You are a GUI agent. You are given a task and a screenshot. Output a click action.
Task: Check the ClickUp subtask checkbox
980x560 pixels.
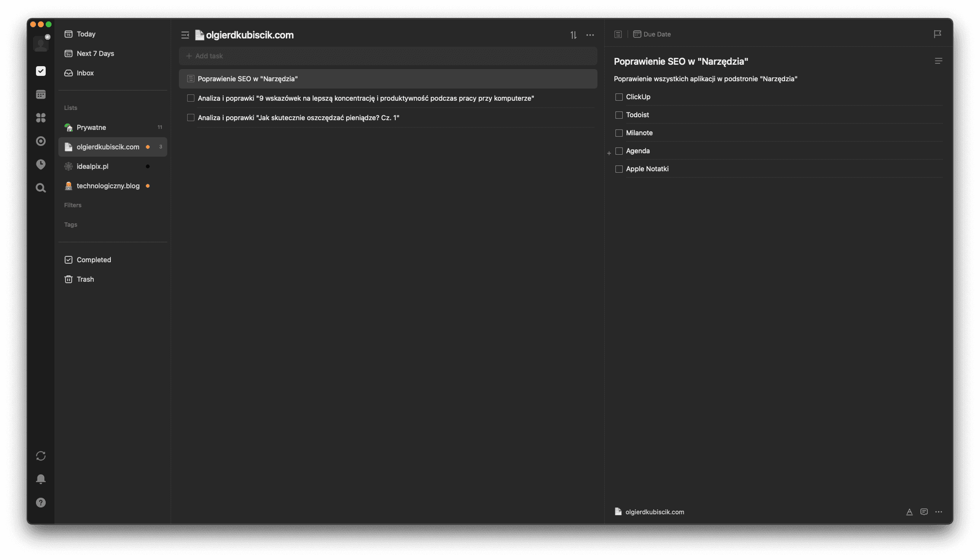(x=619, y=97)
